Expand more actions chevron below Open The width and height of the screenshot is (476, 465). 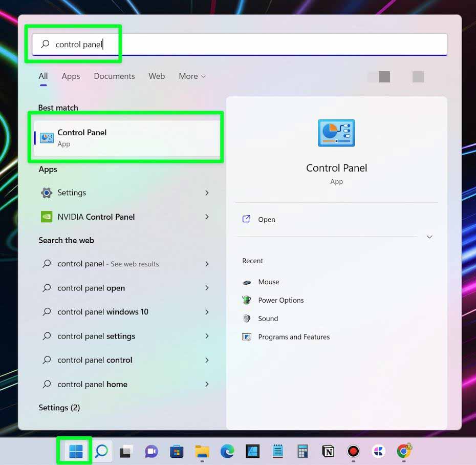coord(429,237)
